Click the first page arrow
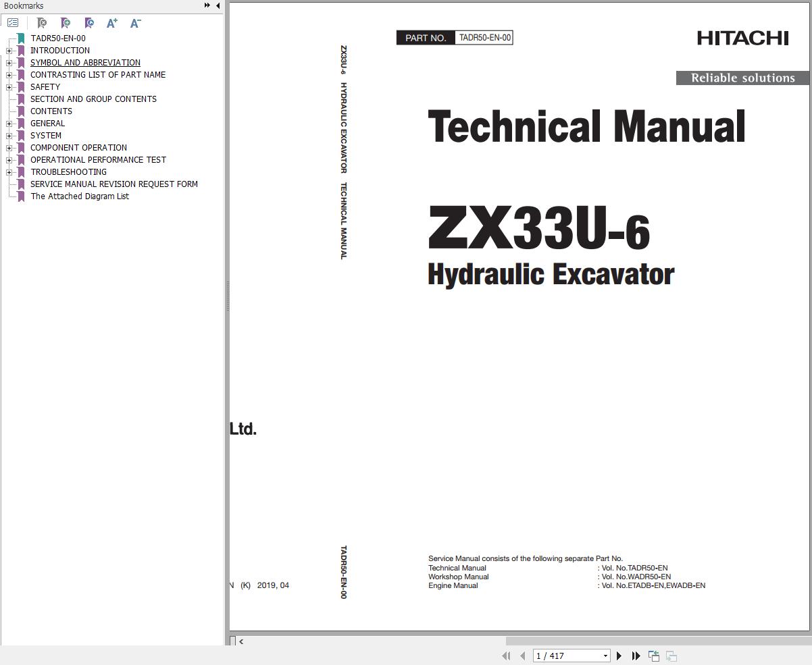 (x=506, y=656)
